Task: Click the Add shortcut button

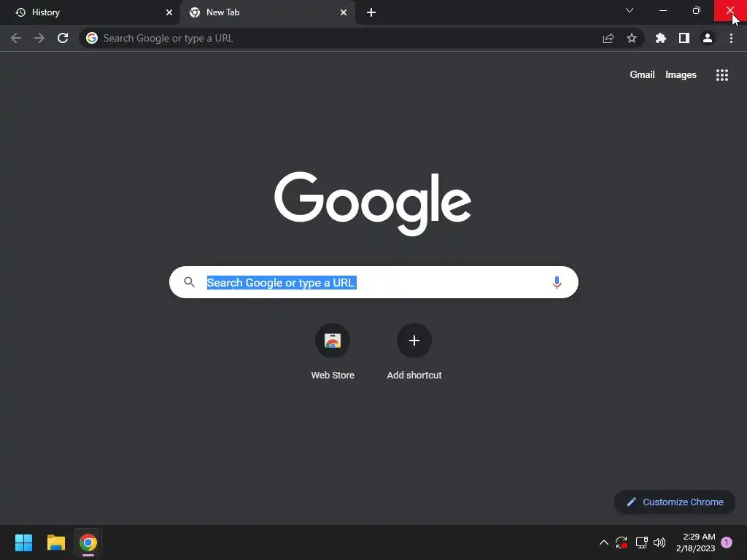Action: (414, 352)
